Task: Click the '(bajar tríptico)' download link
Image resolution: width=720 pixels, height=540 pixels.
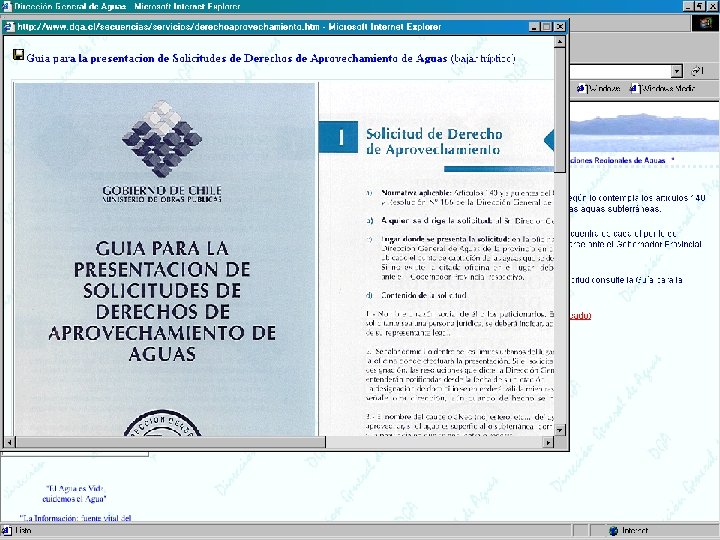Action: point(483,58)
